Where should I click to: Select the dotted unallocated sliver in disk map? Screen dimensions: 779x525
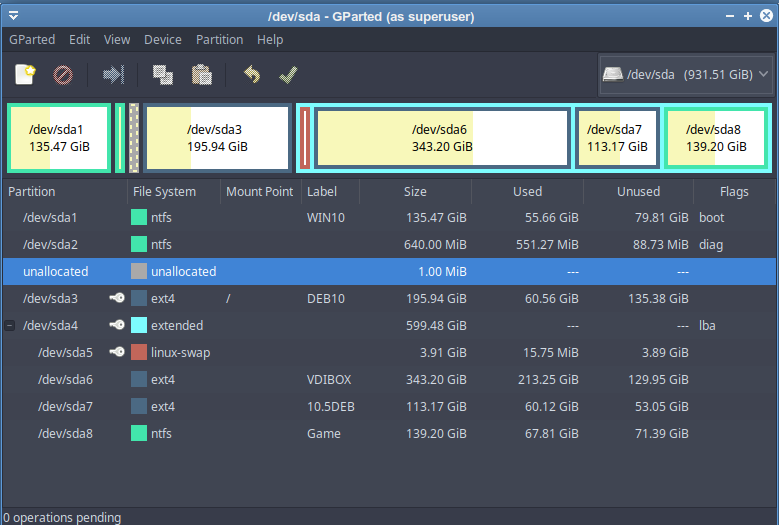tap(134, 138)
